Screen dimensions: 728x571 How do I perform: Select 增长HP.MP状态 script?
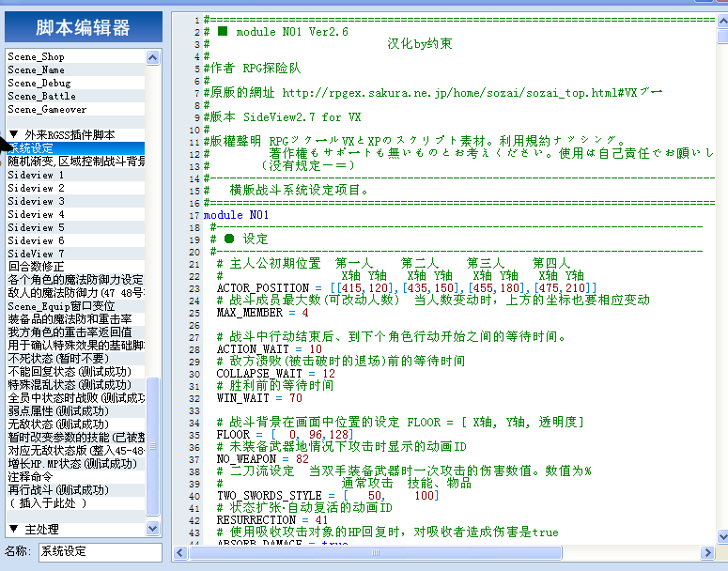pos(76,463)
